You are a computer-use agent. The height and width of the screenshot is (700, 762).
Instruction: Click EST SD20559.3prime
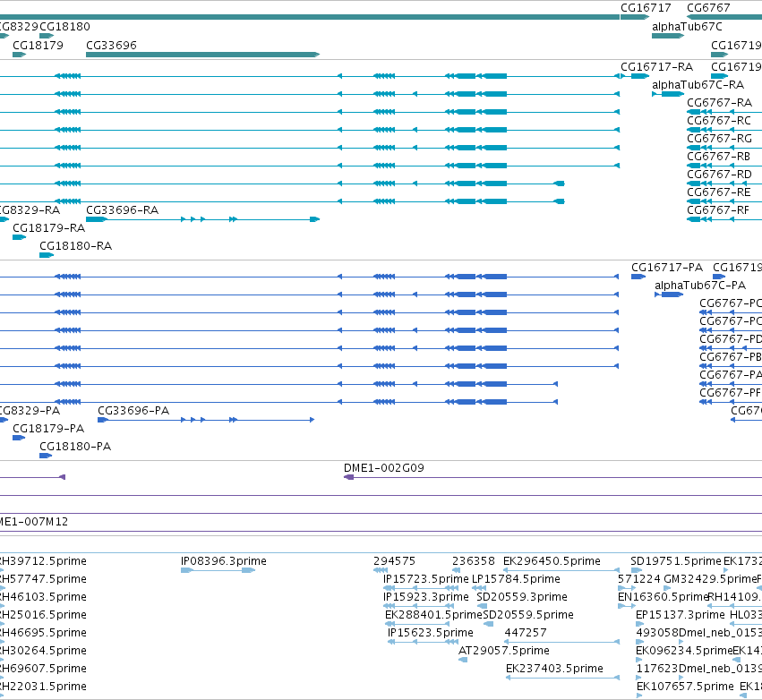[x=522, y=597]
